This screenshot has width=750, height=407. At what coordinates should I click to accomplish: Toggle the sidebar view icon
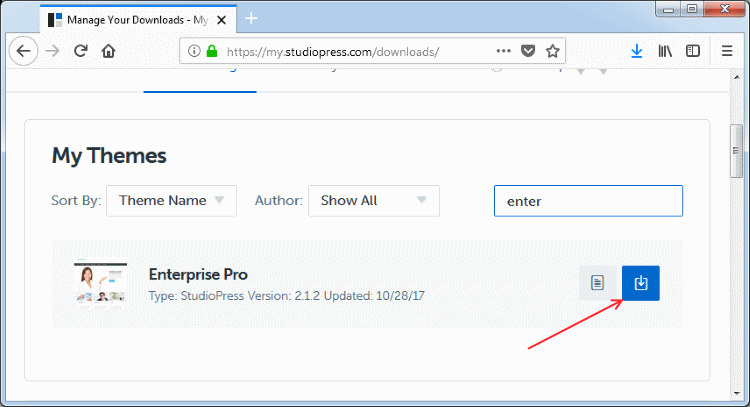(x=693, y=51)
